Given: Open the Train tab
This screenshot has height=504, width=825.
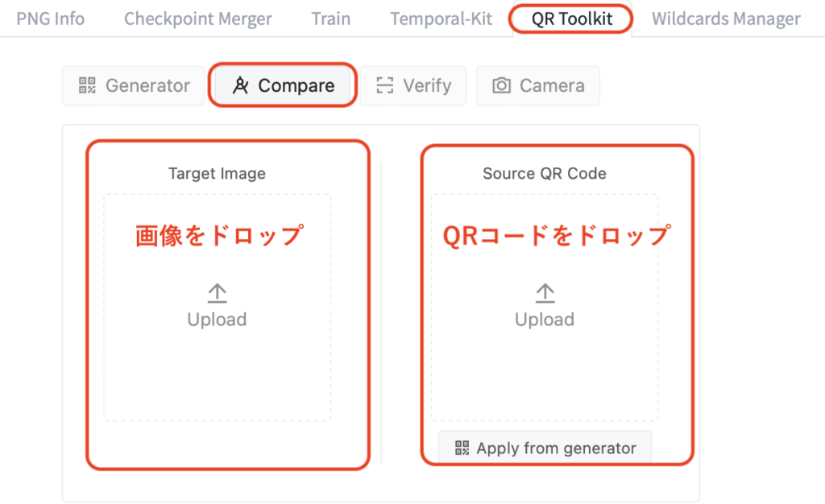Looking at the screenshot, I should pyautogui.click(x=330, y=19).
